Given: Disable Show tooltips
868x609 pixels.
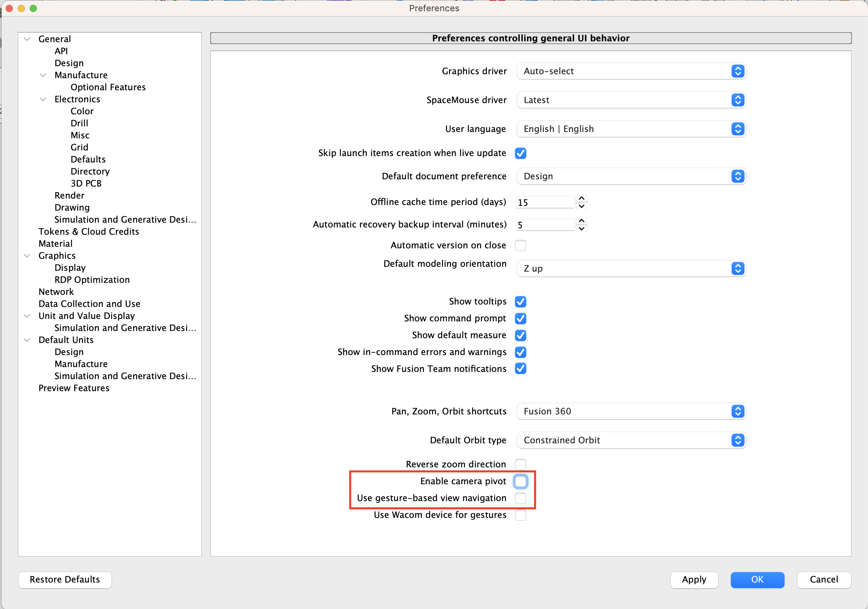Looking at the screenshot, I should [520, 301].
